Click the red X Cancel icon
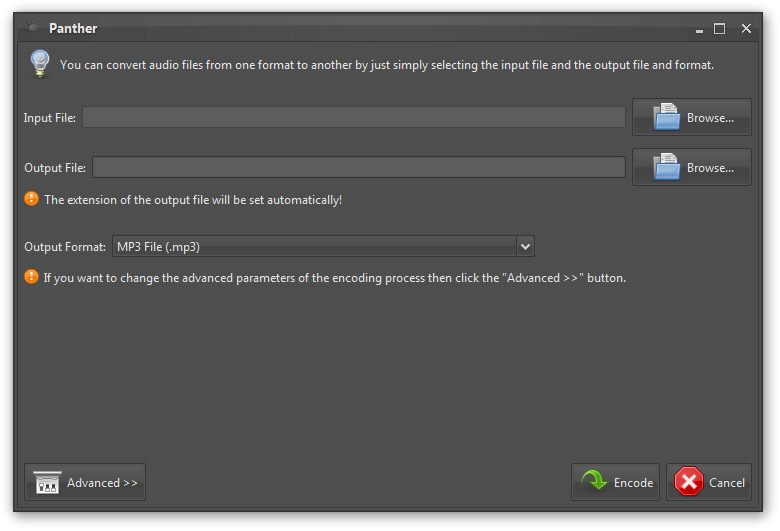The height and width of the screenshot is (531, 780). (689, 482)
